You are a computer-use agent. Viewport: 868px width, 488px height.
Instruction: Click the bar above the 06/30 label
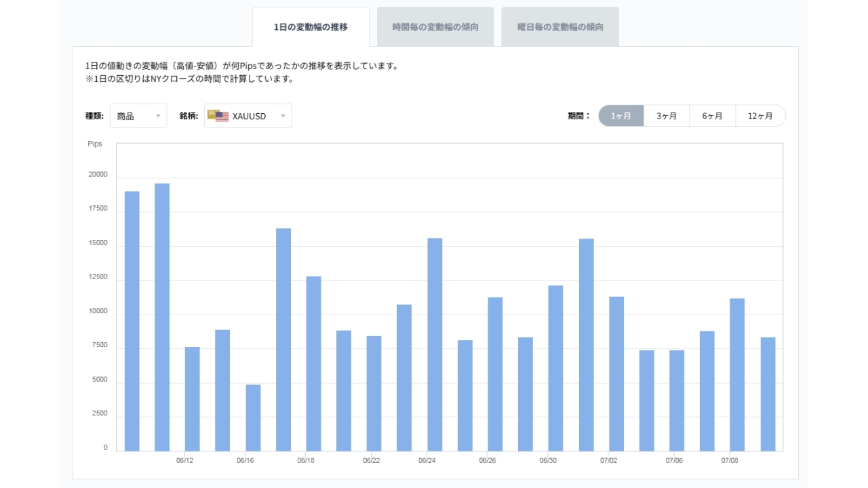[555, 369]
